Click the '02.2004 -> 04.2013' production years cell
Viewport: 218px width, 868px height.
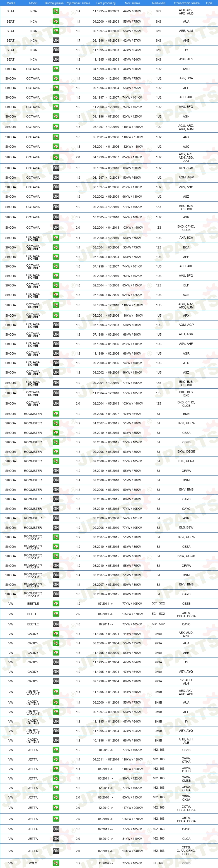(106, 228)
